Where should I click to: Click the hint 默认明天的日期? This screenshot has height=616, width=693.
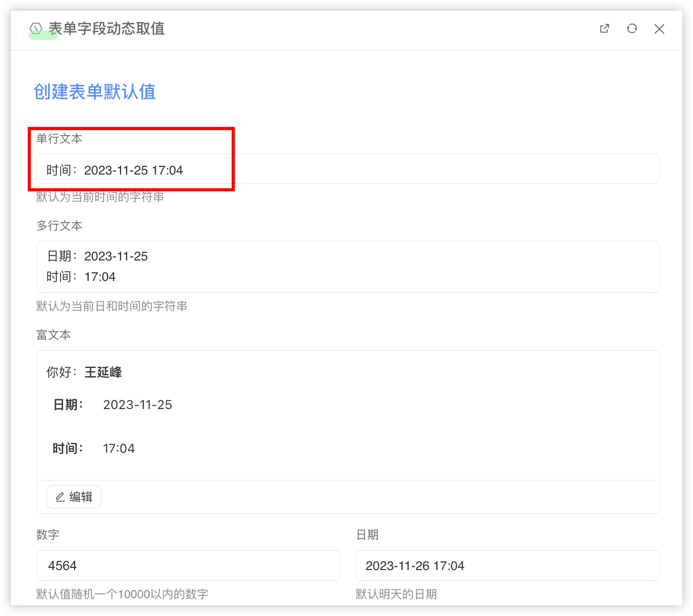click(x=396, y=594)
